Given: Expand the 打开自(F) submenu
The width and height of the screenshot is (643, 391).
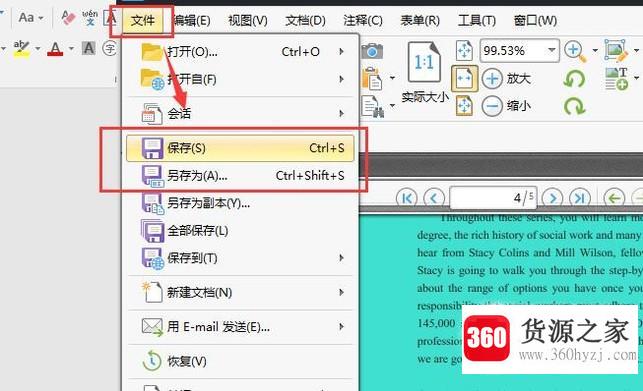Looking at the screenshot, I should tap(240, 79).
